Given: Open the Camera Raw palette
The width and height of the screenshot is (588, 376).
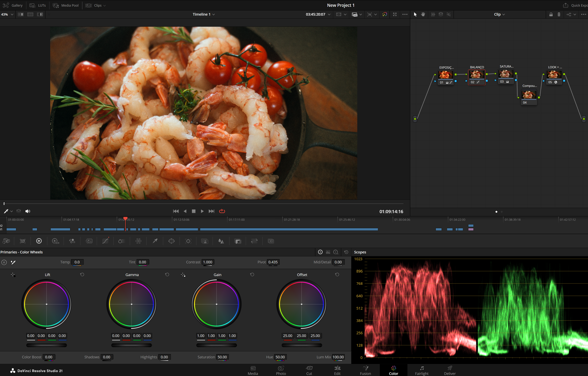Looking at the screenshot, I should [x=6, y=241].
